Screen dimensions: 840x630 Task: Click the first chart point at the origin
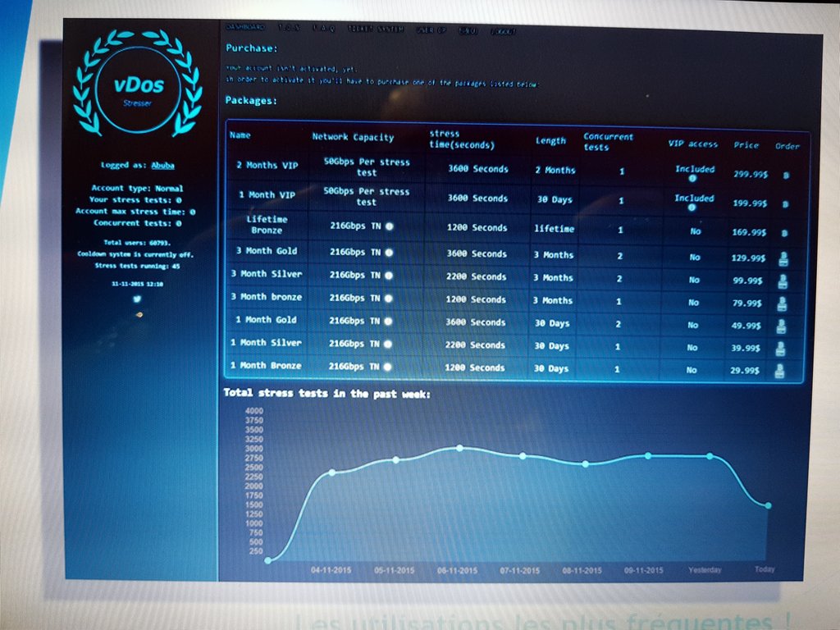click(268, 560)
